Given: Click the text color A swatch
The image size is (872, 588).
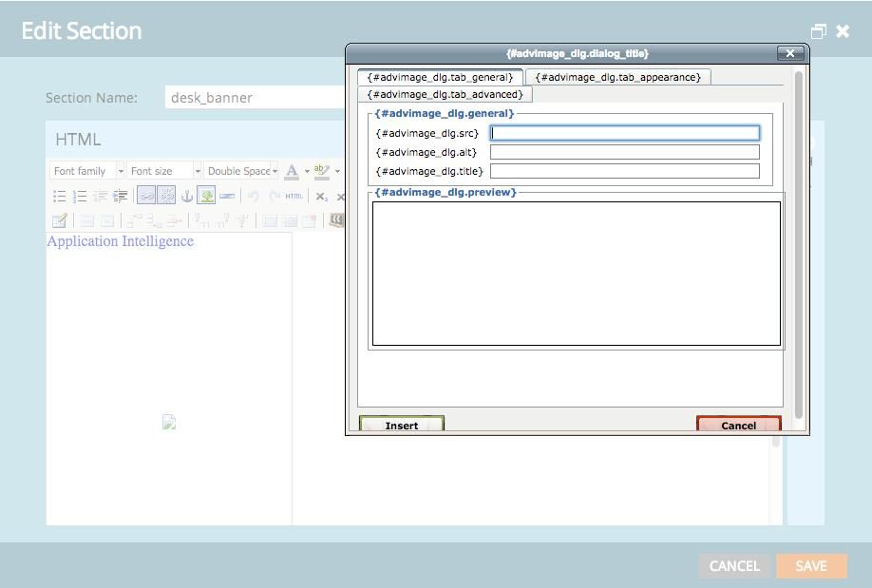Looking at the screenshot, I should tap(292, 171).
